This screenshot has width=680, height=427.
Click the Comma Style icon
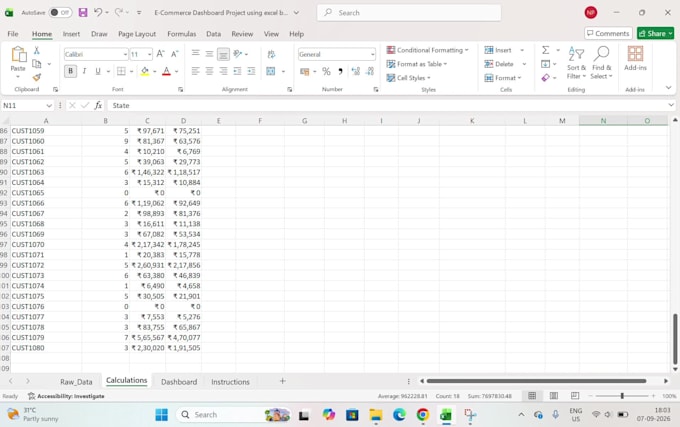click(340, 72)
